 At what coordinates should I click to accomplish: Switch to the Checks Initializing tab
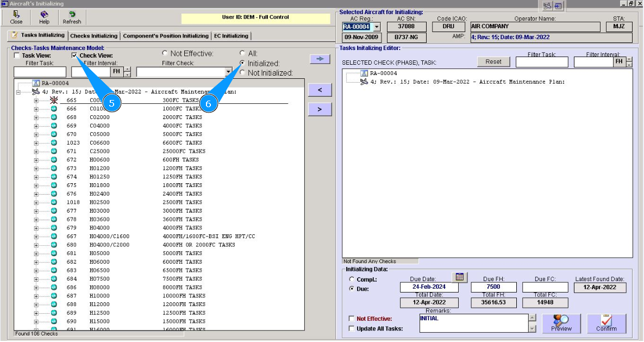point(93,36)
